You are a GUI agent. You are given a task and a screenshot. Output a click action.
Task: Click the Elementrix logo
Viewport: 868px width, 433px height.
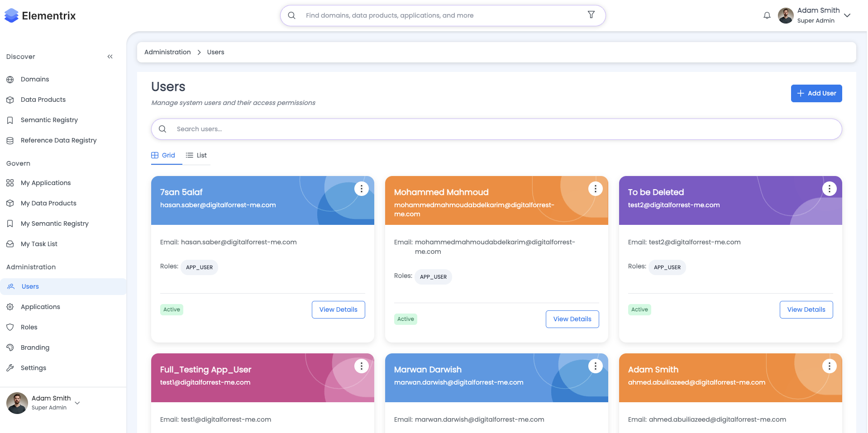pos(40,16)
